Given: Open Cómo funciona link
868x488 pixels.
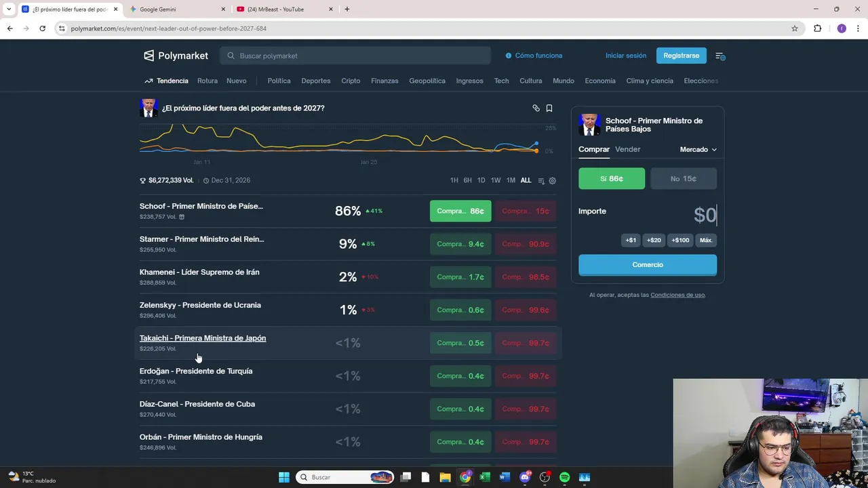Looking at the screenshot, I should point(534,56).
